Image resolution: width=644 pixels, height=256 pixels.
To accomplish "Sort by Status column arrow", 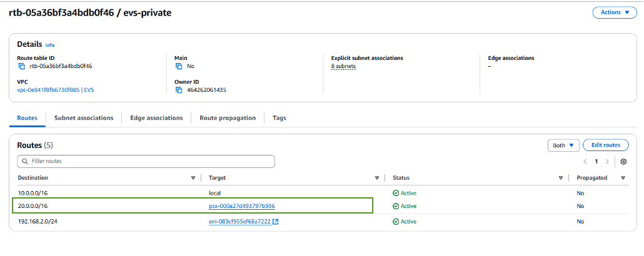I will tap(561, 178).
